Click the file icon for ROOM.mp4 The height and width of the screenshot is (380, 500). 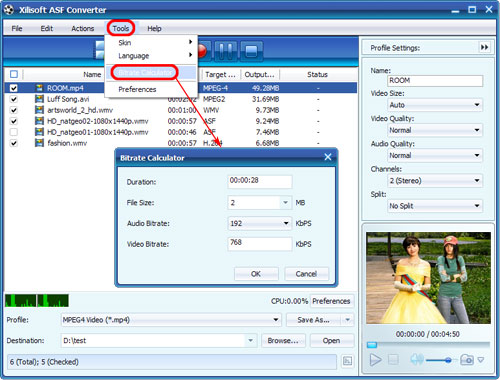pyautogui.click(x=39, y=88)
